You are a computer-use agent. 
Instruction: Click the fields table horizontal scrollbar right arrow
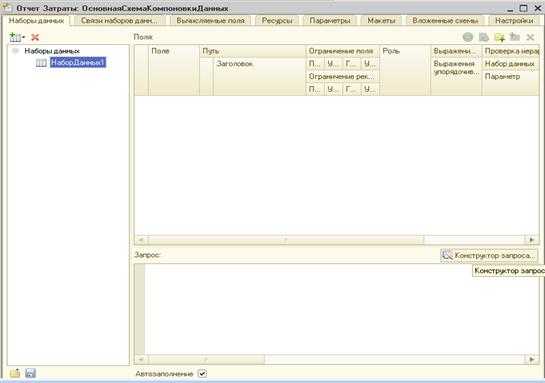532,240
